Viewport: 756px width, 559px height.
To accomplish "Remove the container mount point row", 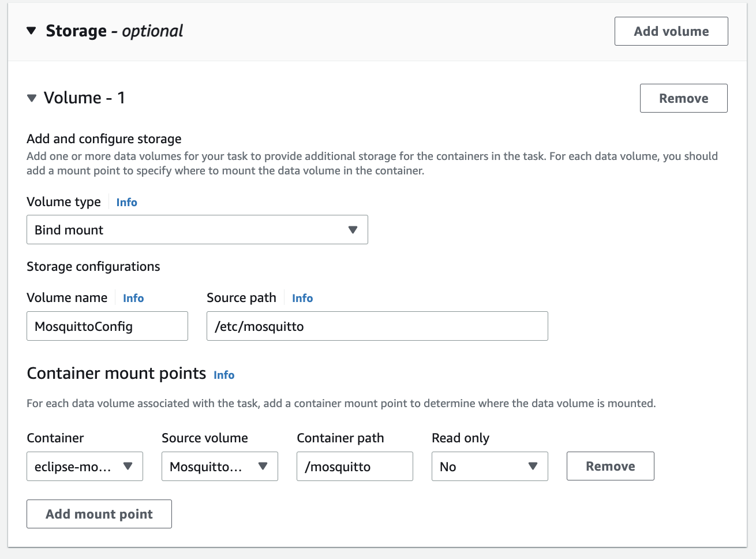I will point(611,466).
